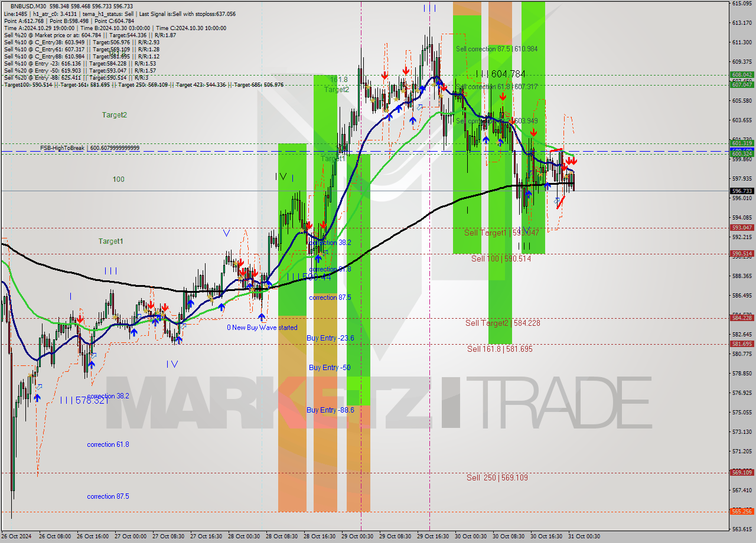Click the red price axis tag 581.695

[x=742, y=344]
